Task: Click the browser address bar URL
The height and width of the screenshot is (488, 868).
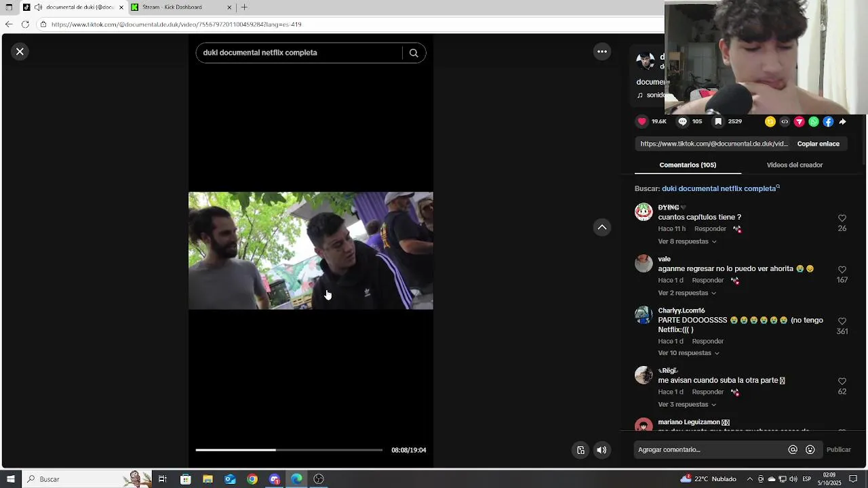Action: pyautogui.click(x=176, y=24)
